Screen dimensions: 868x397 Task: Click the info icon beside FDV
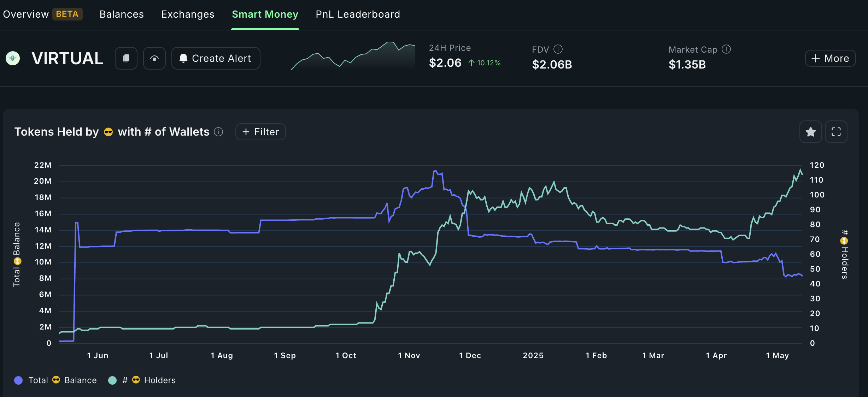point(558,49)
